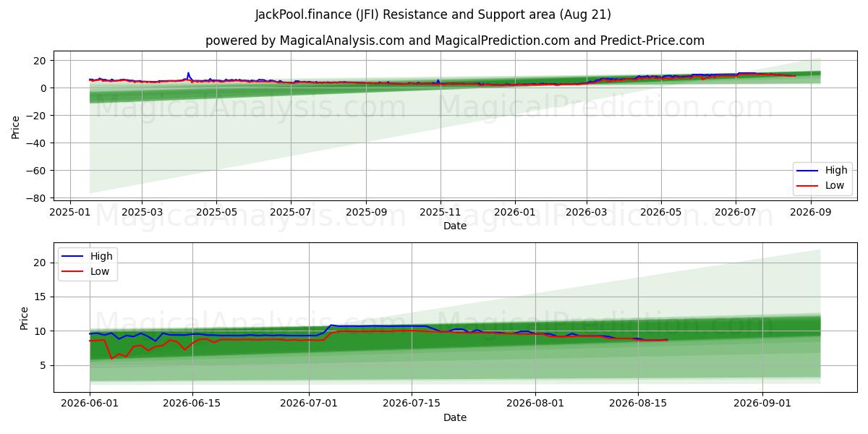Click the chart title 'JackPool.finance (JFI) Resistance and Support area (Aug 21)'

click(433, 14)
